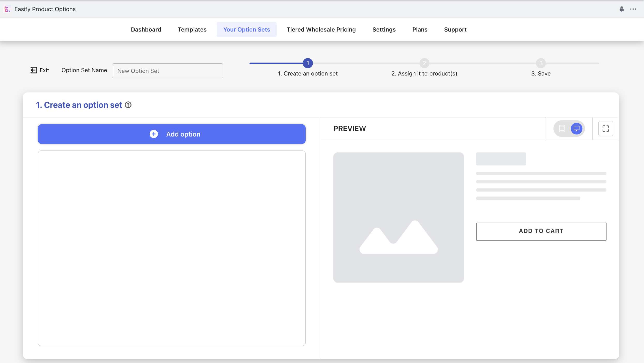The width and height of the screenshot is (644, 363).
Task: Expand preview to fullscreen
Action: (x=606, y=128)
